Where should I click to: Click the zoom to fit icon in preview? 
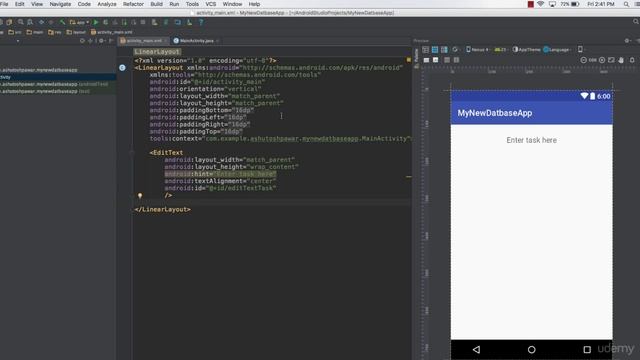[x=611, y=60]
